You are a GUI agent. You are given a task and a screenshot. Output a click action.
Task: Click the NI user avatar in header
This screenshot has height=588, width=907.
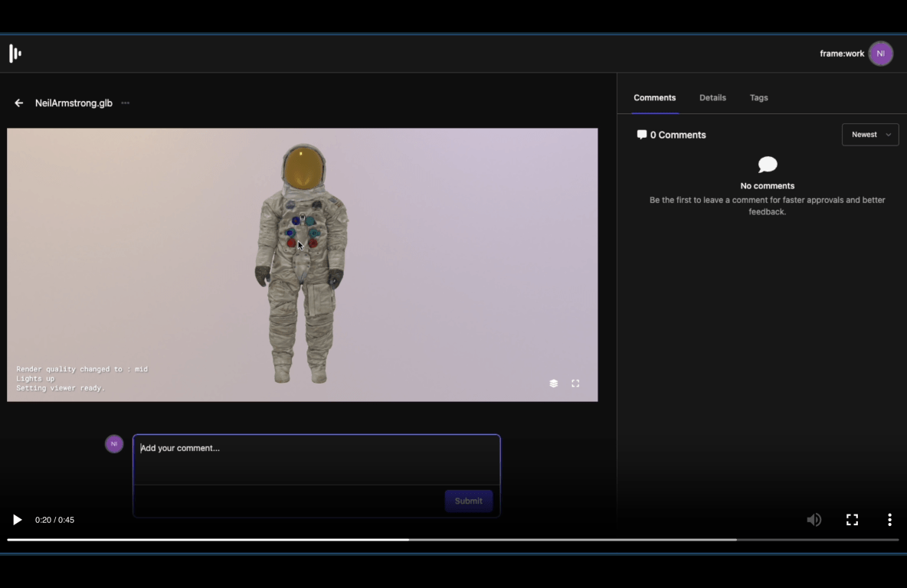pos(880,54)
